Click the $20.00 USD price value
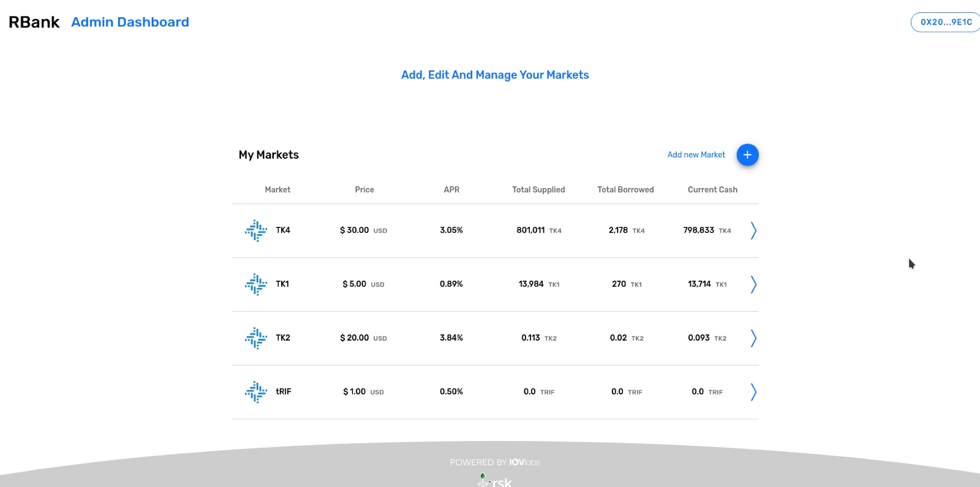The width and height of the screenshot is (980, 487). click(x=364, y=338)
